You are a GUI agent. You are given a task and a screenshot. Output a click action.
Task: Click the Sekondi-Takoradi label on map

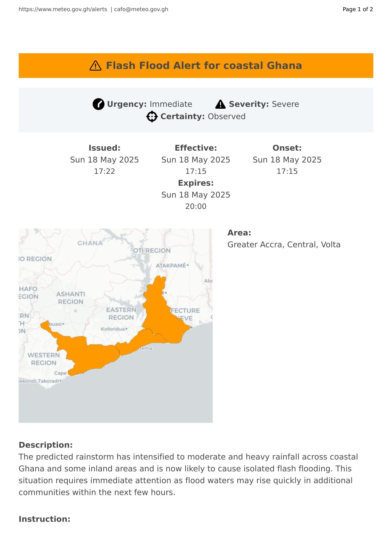39,381
